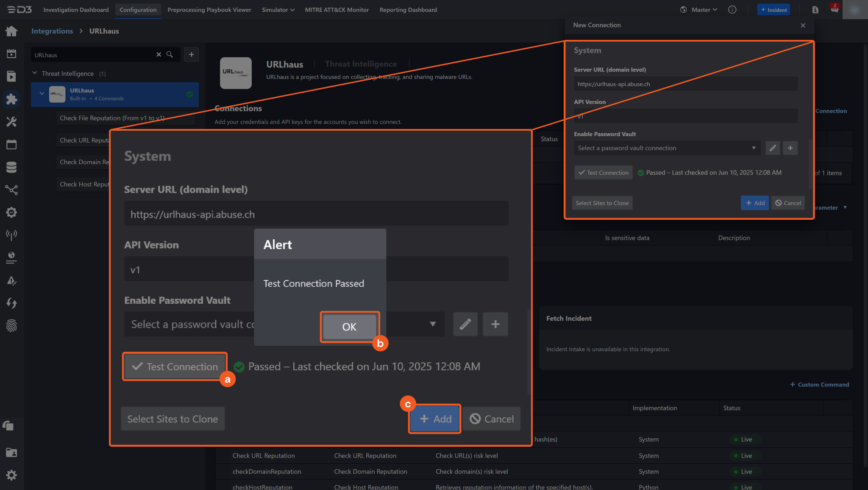This screenshot has height=490, width=868.
Task: Click the home icon in left sidebar
Action: coord(11,31)
